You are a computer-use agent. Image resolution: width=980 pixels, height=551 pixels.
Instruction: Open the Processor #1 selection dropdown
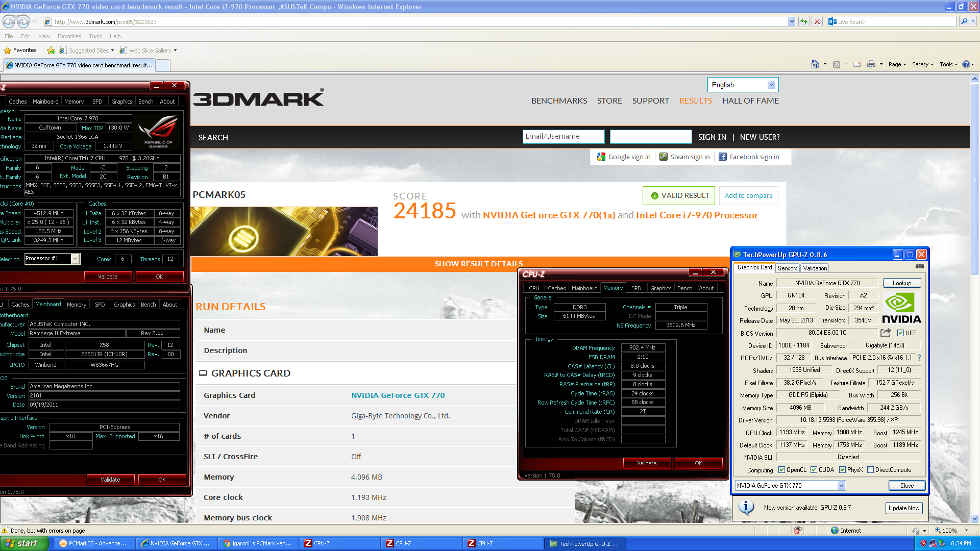click(53, 259)
